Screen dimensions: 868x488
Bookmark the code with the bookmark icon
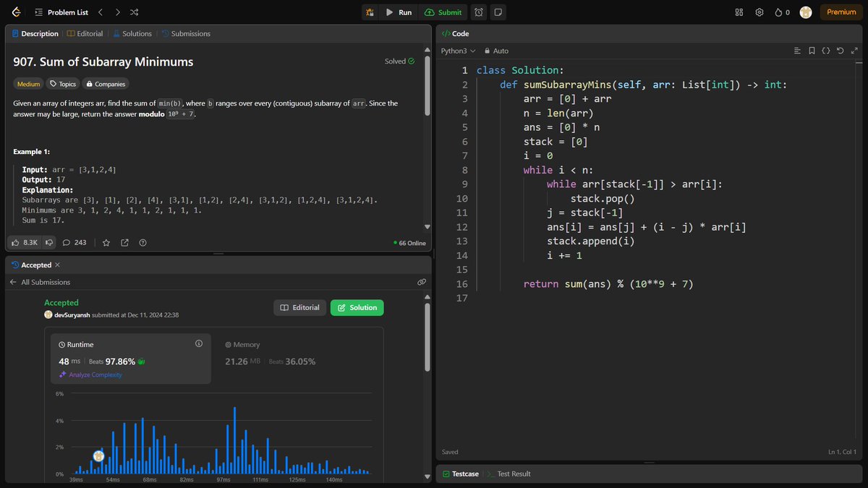pos(812,51)
